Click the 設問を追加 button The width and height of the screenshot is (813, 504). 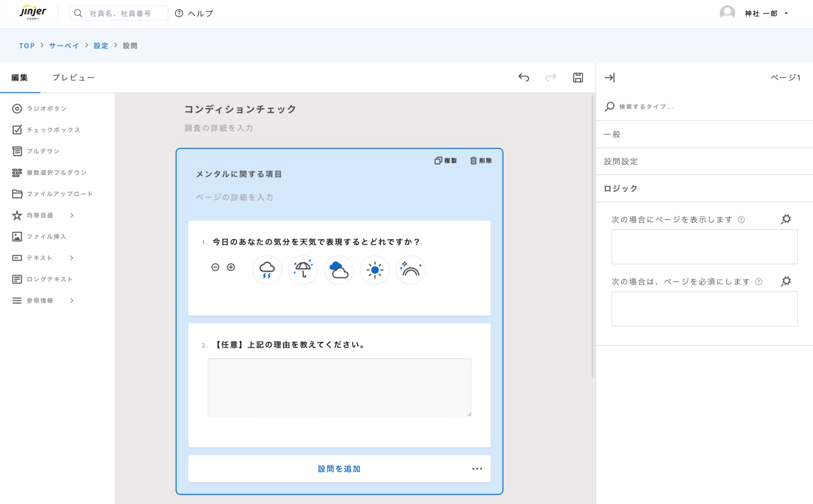point(339,468)
